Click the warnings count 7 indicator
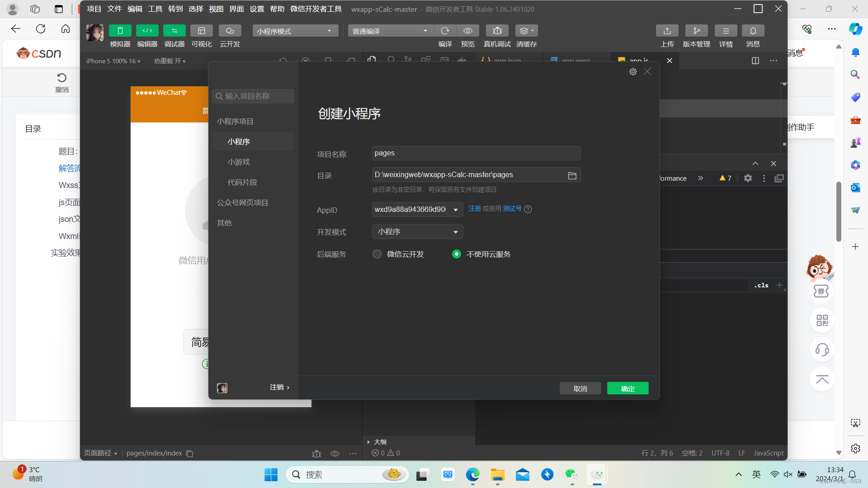This screenshot has width=868, height=488. click(725, 178)
